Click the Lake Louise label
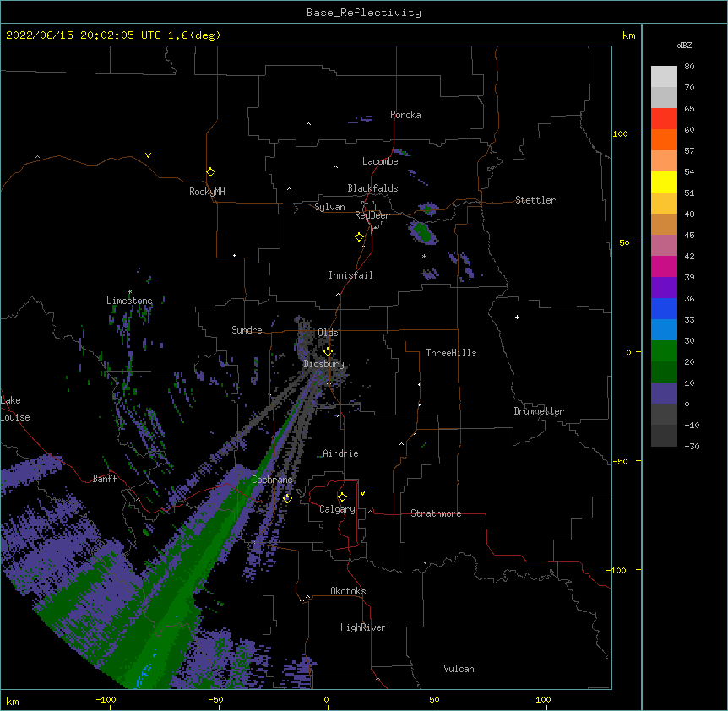The height and width of the screenshot is (711, 728). pyautogui.click(x=15, y=409)
